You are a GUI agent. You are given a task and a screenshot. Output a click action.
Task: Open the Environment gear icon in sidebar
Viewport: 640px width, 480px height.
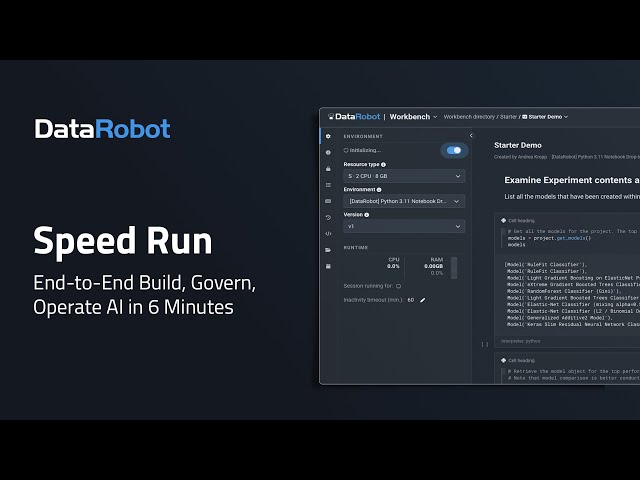[x=328, y=135]
